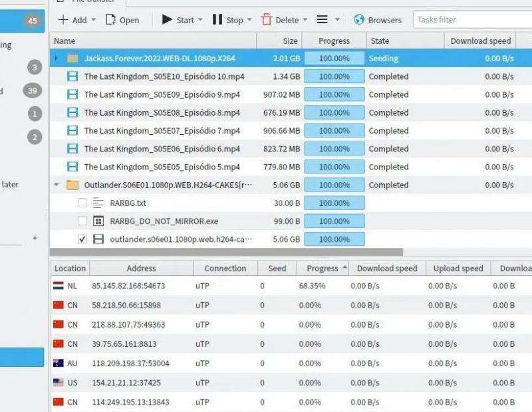
Task: Click the Add plus icon in toolbar
Action: coord(63,20)
